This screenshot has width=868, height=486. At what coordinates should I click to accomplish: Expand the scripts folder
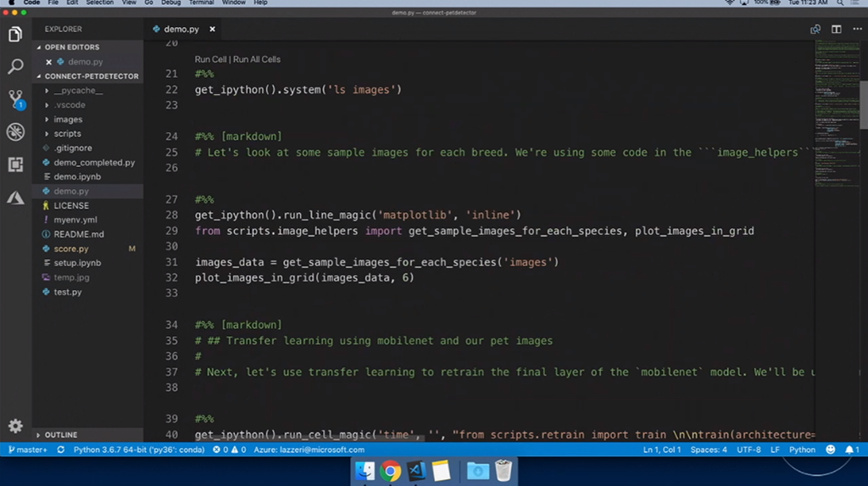pyautogui.click(x=67, y=134)
